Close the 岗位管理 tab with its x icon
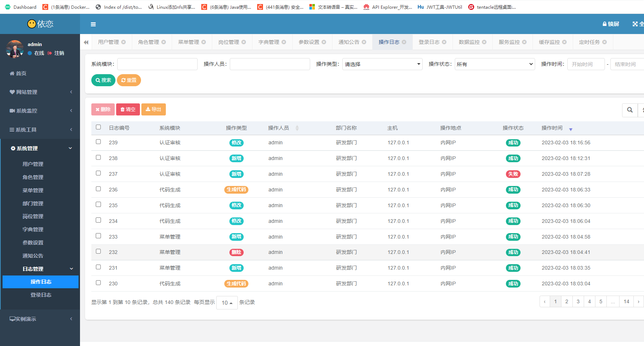Image resolution: width=644 pixels, height=346 pixels. tap(244, 42)
